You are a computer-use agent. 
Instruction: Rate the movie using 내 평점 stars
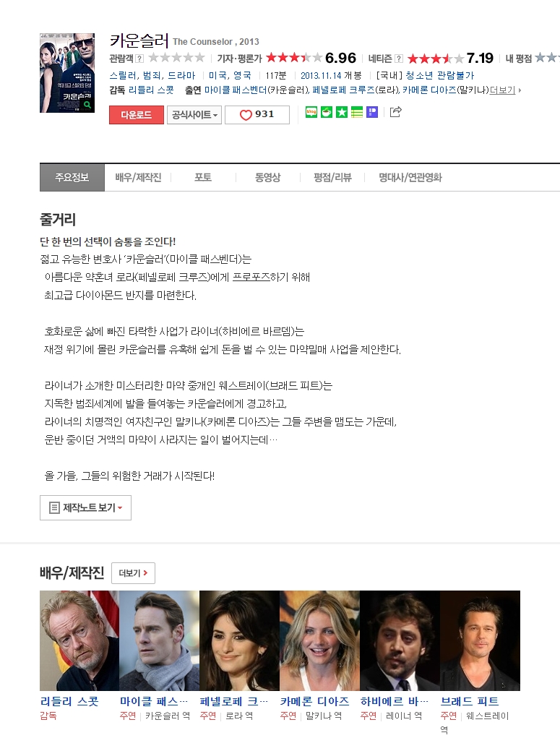click(x=547, y=58)
